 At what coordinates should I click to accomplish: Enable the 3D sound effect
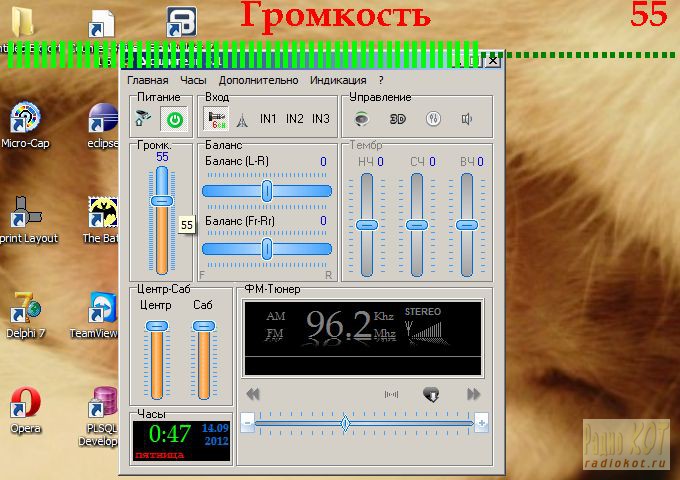click(x=397, y=119)
